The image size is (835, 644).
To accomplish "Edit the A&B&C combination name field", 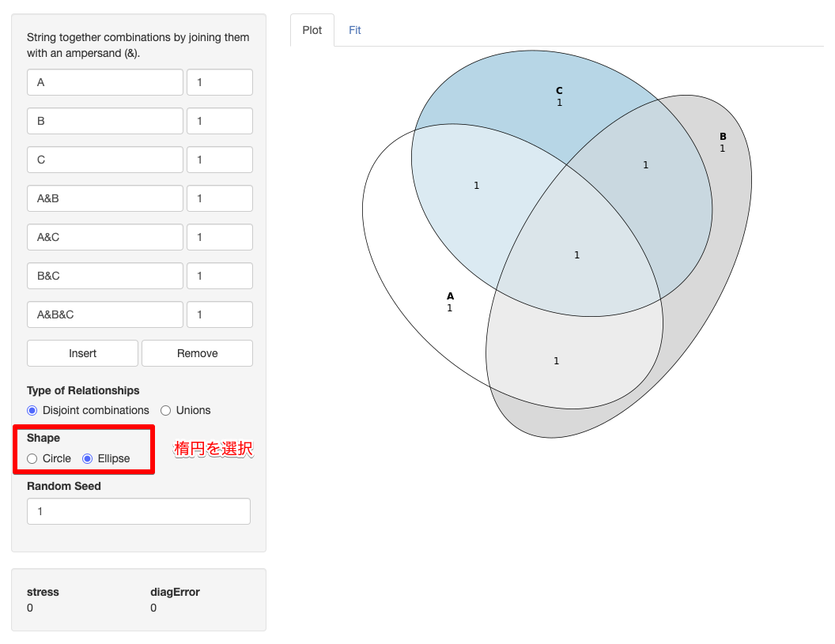I will coord(105,314).
